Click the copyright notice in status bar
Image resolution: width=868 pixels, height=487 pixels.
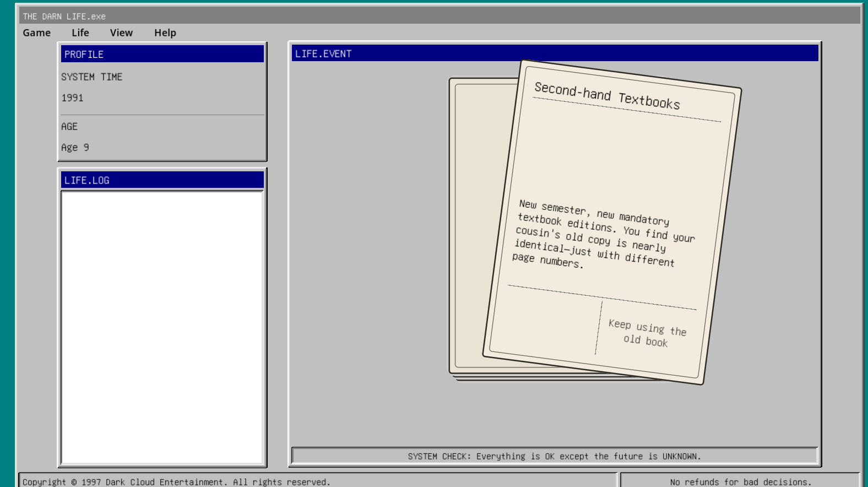click(176, 482)
